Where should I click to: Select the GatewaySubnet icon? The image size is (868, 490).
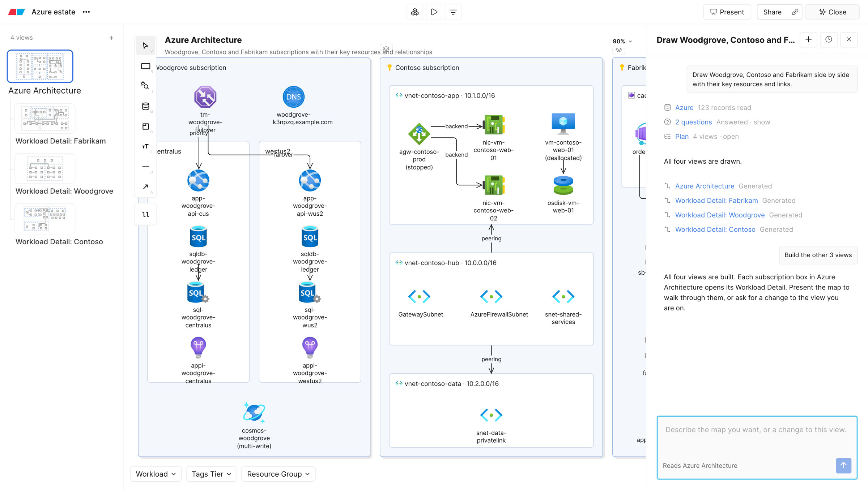tap(419, 296)
